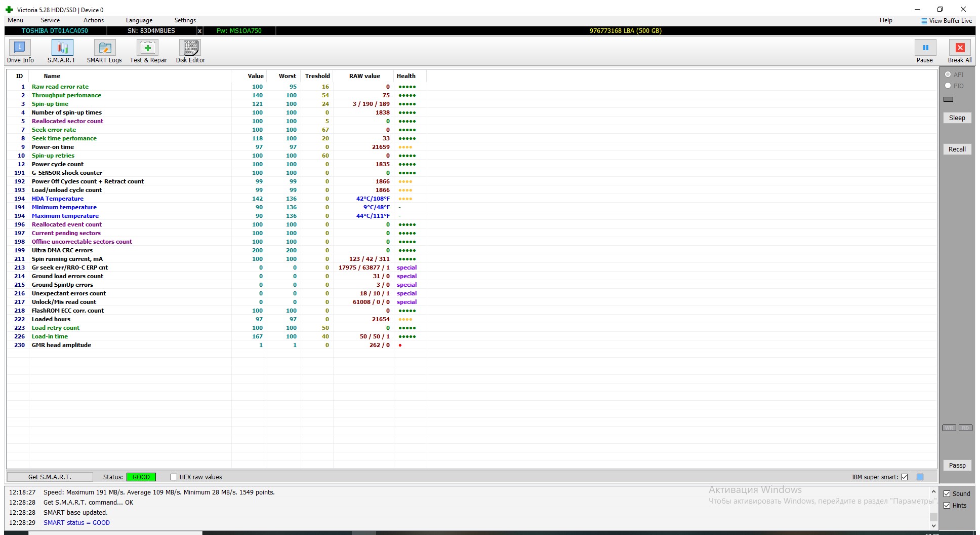Click the Sleep button

[957, 118]
